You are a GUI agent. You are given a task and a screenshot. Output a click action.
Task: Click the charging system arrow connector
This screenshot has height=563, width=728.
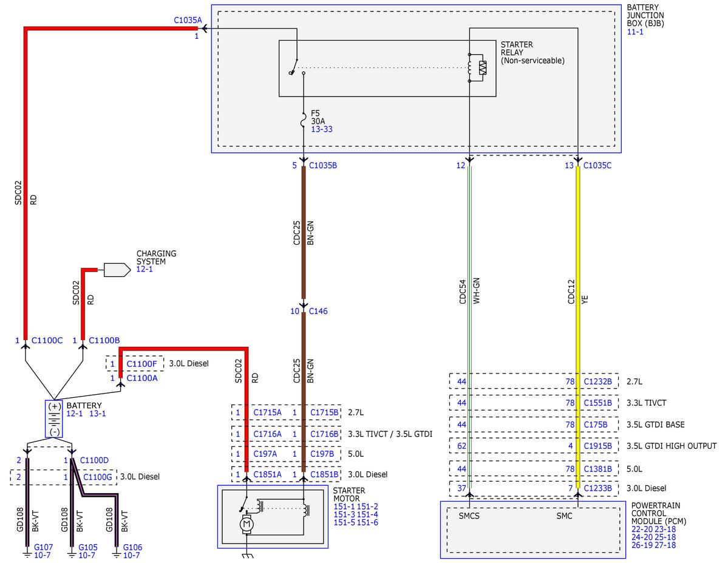(x=117, y=270)
